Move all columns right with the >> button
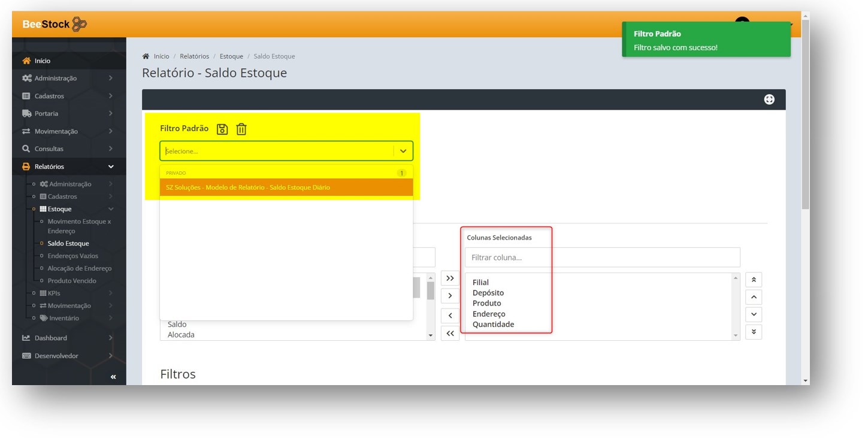This screenshot has width=868, height=445. click(x=450, y=278)
